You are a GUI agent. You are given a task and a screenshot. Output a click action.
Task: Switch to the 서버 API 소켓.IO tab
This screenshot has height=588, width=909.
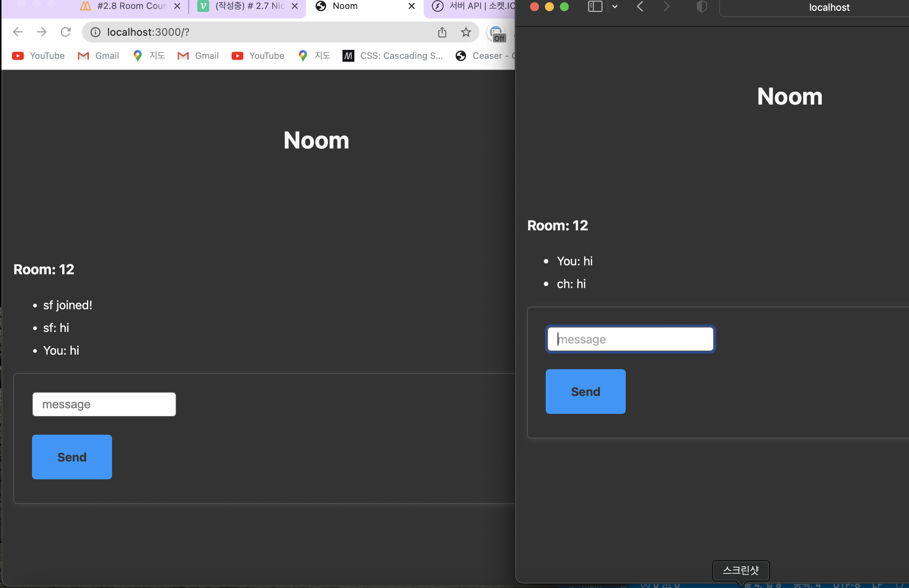tap(473, 6)
